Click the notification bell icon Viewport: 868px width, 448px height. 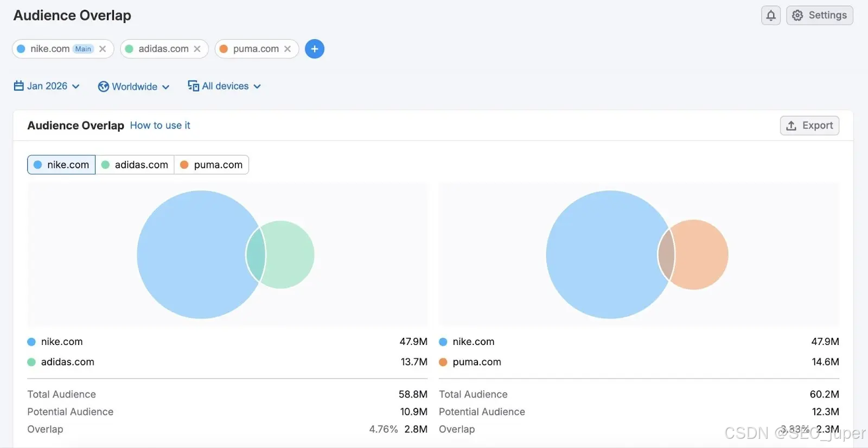[770, 15]
